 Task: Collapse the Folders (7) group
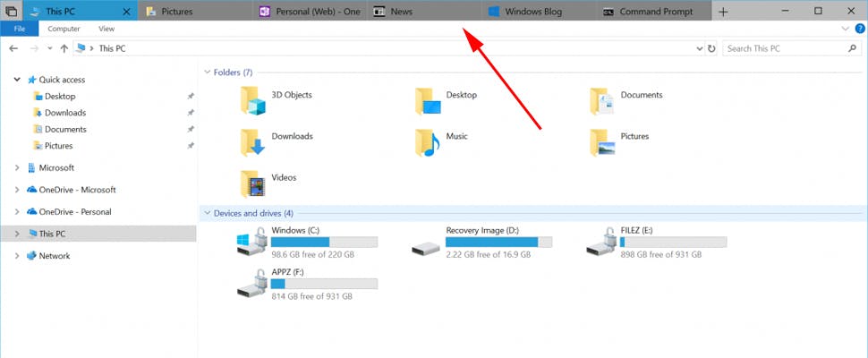208,72
